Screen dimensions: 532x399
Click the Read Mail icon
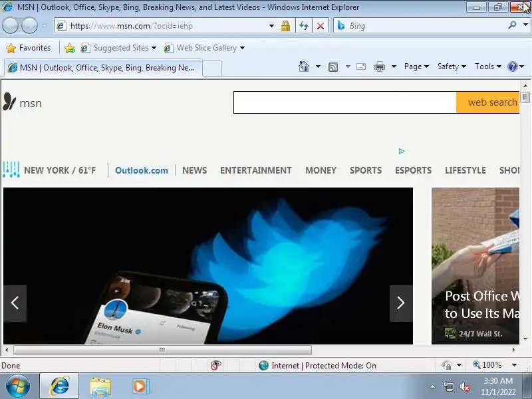click(x=361, y=66)
